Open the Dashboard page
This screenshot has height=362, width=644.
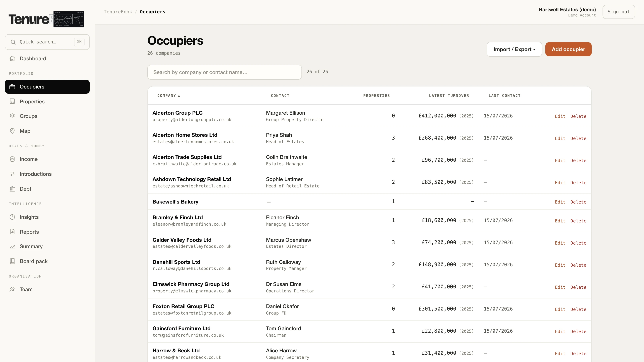[47, 59]
